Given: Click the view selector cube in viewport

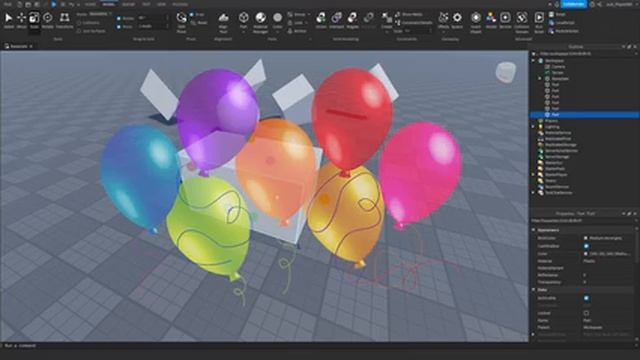Looking at the screenshot, I should [506, 72].
